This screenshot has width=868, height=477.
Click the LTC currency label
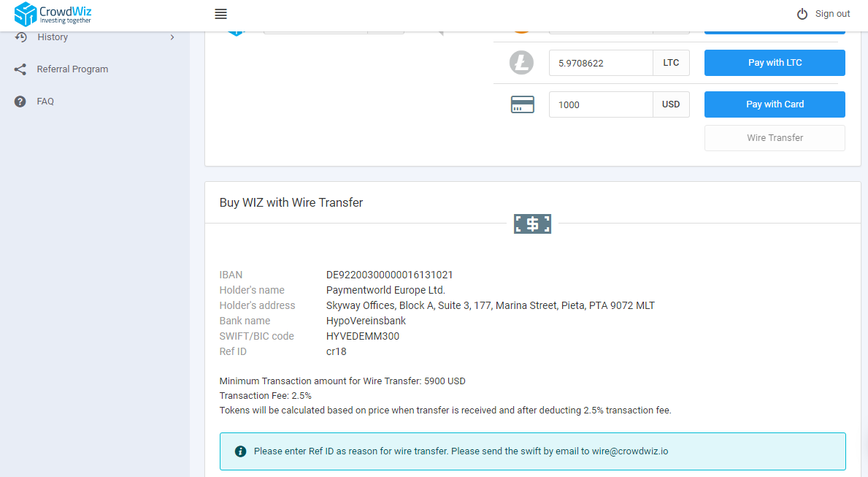(671, 63)
